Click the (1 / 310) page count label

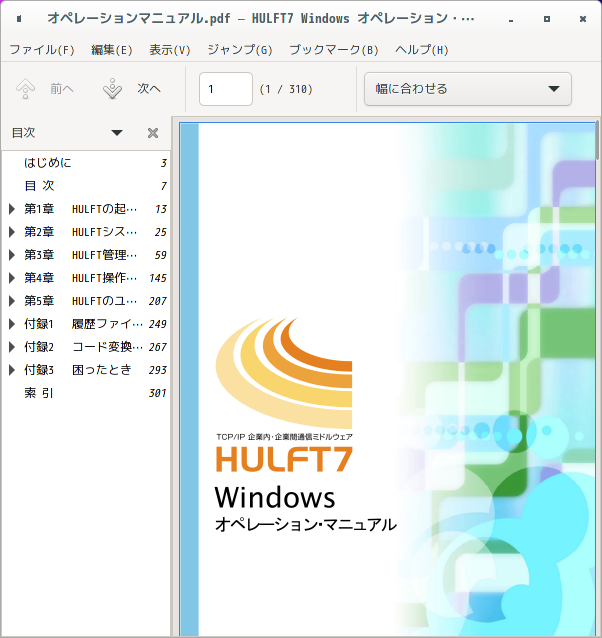286,89
